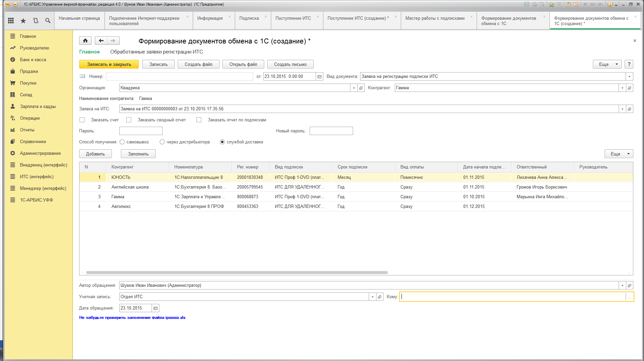Click Создать письмо button
The height and width of the screenshot is (361, 644).
click(x=290, y=64)
